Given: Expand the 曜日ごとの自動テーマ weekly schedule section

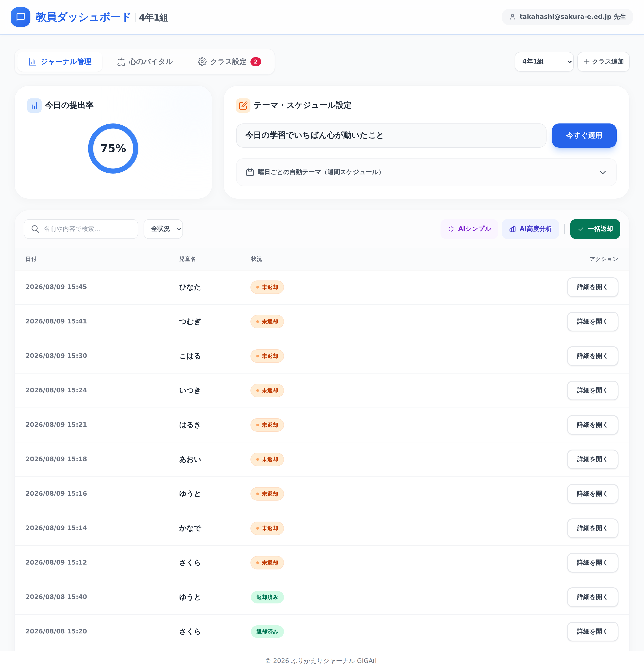Looking at the screenshot, I should click(426, 172).
